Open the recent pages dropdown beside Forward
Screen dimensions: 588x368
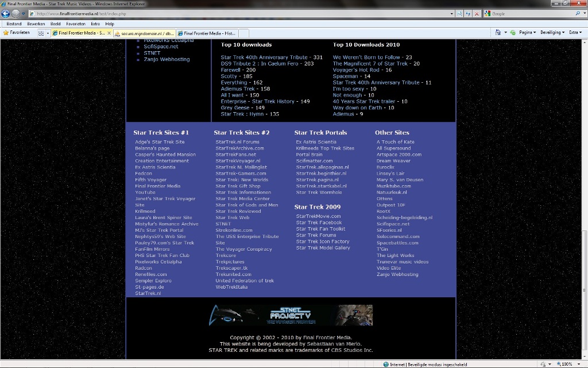click(23, 14)
